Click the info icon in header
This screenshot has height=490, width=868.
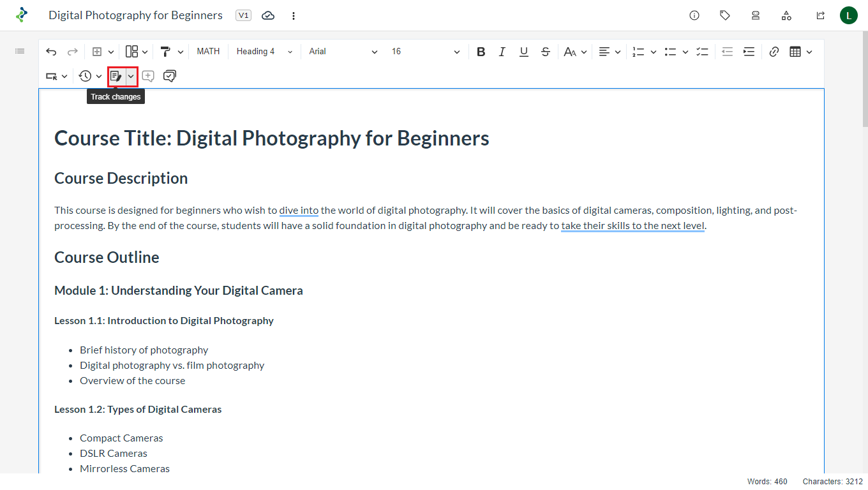point(694,15)
